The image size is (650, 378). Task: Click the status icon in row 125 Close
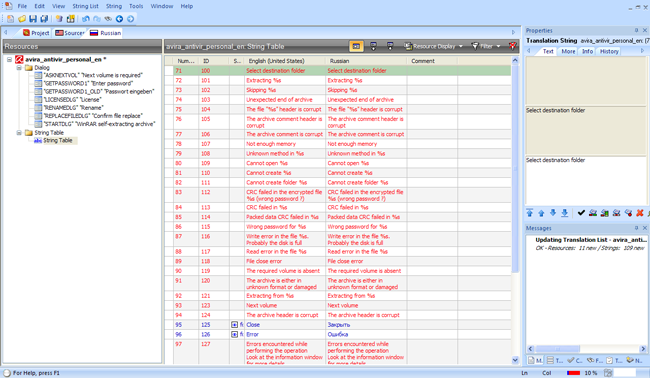[x=235, y=325]
